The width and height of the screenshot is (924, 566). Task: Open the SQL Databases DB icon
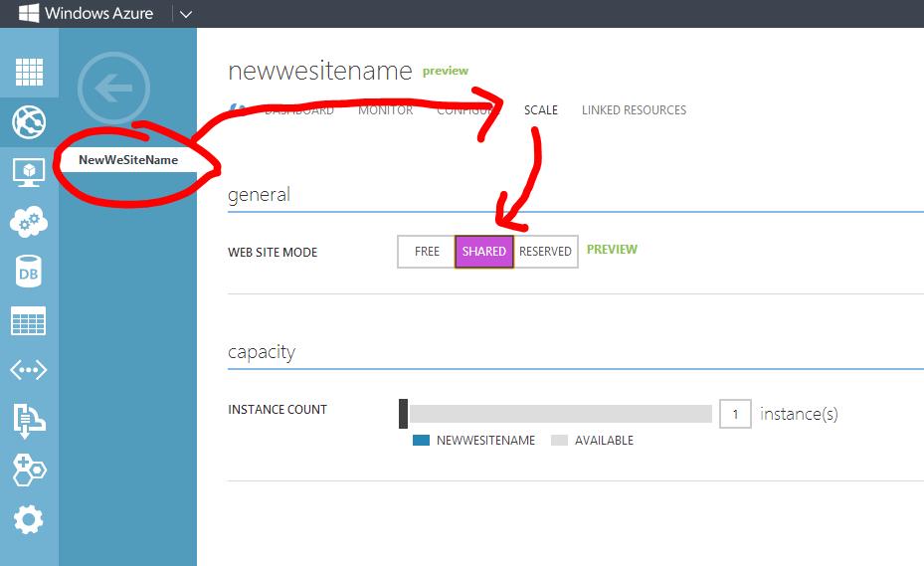pyautogui.click(x=28, y=272)
